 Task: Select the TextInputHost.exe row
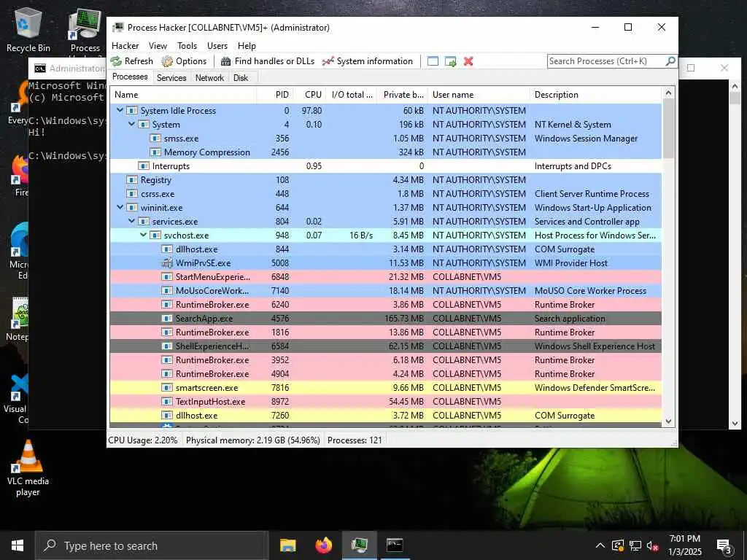click(386, 402)
